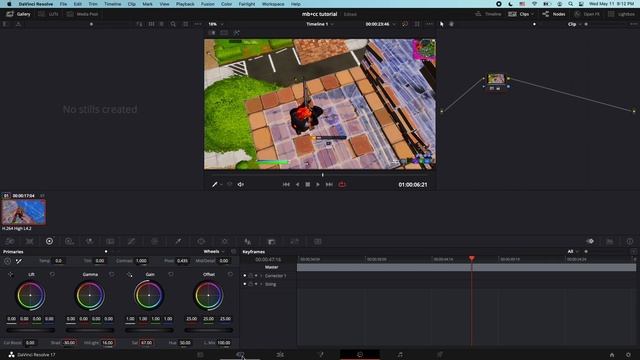Toggle the Lightbox view
The image size is (640, 360).
621,14
